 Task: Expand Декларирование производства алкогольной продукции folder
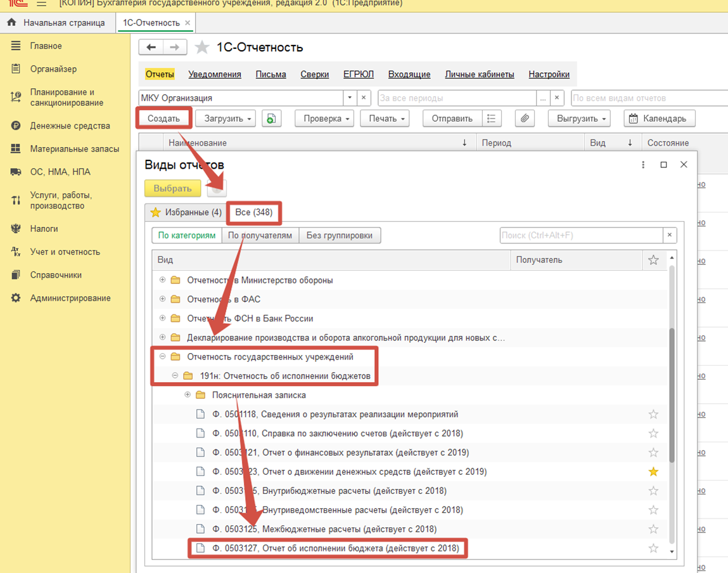(x=162, y=337)
